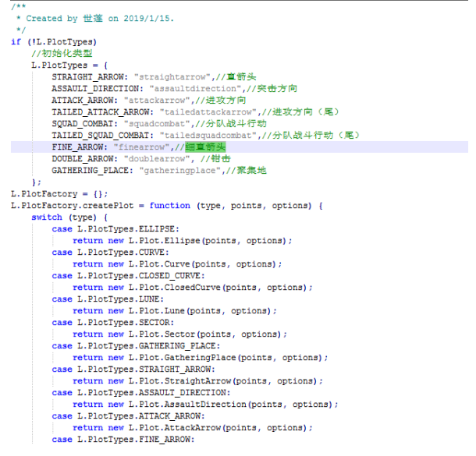
Task: Click GATHERING_PLACE key in PlotTypes object
Action: point(91,171)
